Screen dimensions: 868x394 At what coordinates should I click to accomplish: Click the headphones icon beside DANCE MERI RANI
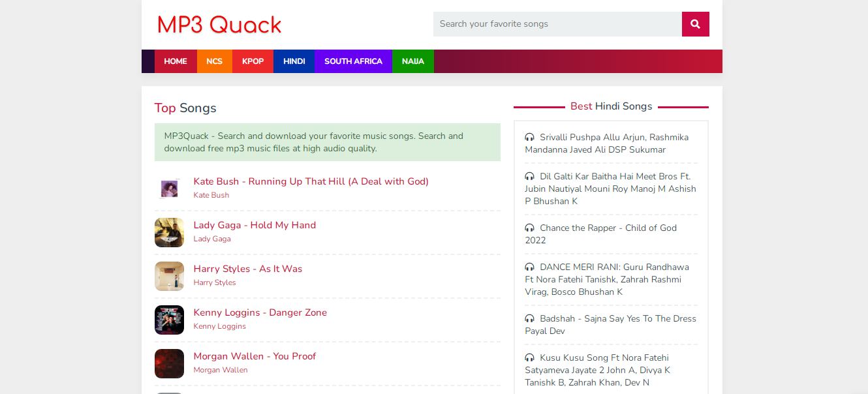[x=529, y=267]
